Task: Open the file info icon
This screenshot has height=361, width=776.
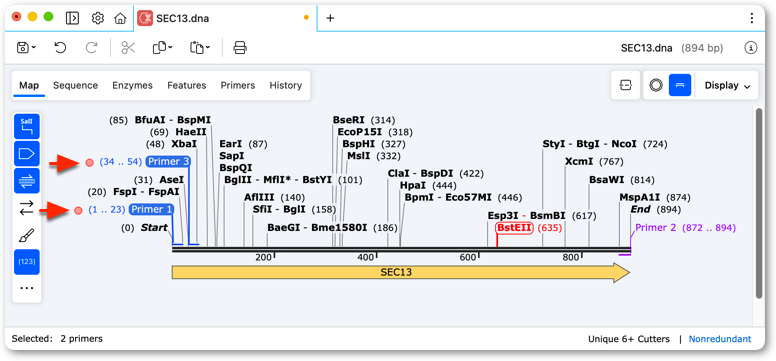Action: 751,48
